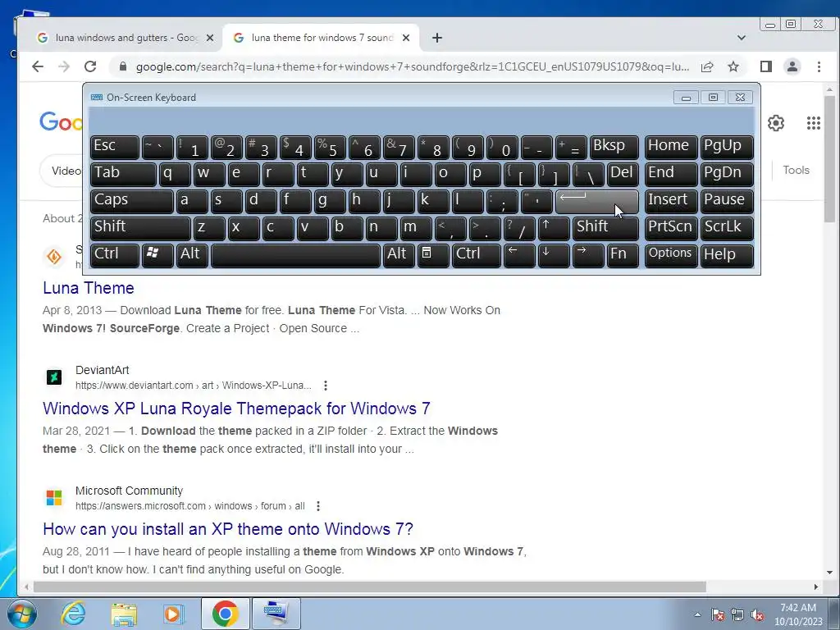This screenshot has height=630, width=840.
Task: Open 'How can you install an XP theme' result
Action: click(x=228, y=529)
